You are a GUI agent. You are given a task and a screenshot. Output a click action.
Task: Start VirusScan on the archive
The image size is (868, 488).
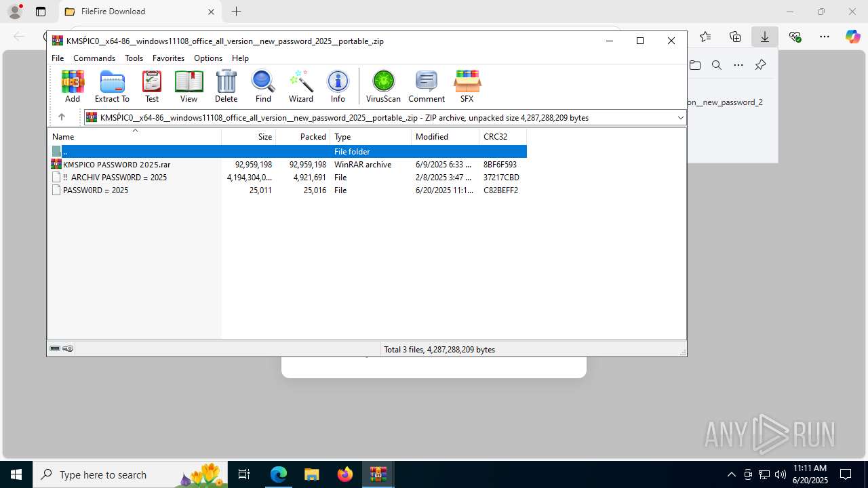[383, 86]
